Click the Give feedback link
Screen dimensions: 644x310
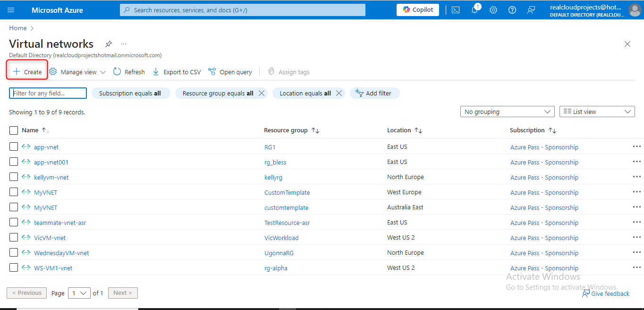(x=606, y=293)
